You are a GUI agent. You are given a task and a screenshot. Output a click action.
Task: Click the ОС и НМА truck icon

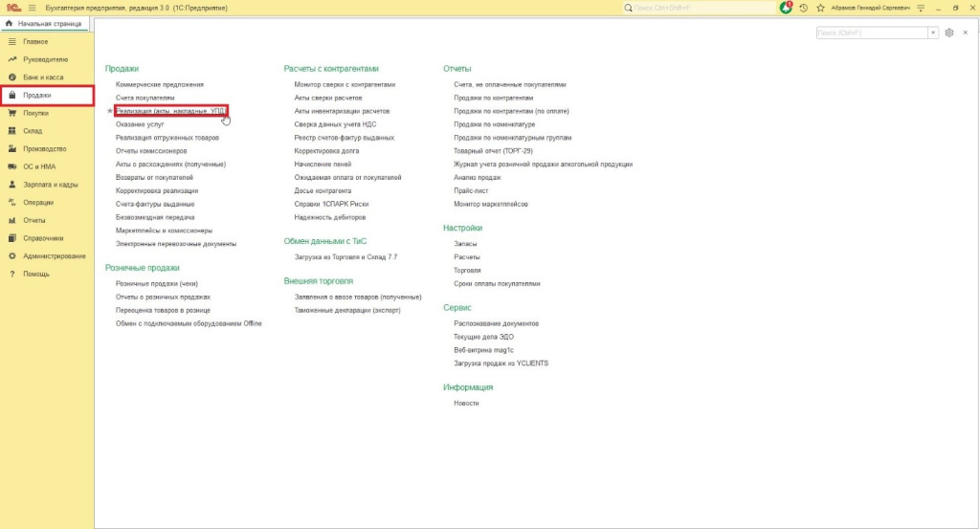tap(11, 166)
